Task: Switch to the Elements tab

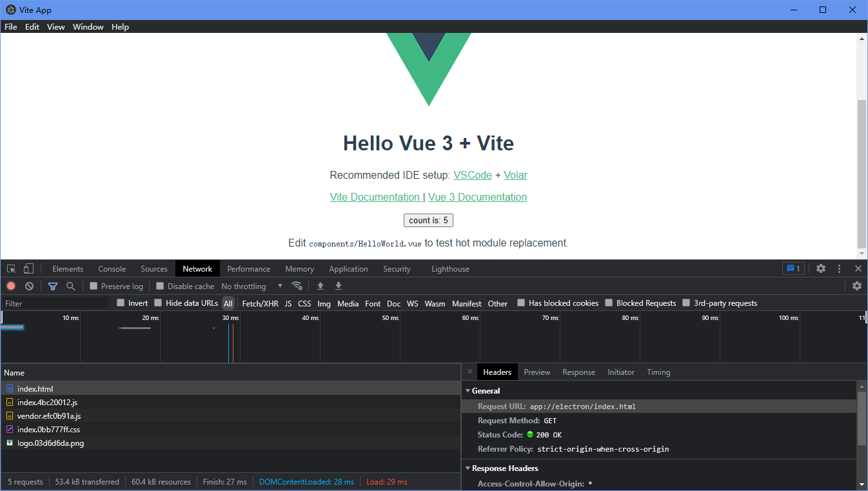Action: (x=68, y=268)
